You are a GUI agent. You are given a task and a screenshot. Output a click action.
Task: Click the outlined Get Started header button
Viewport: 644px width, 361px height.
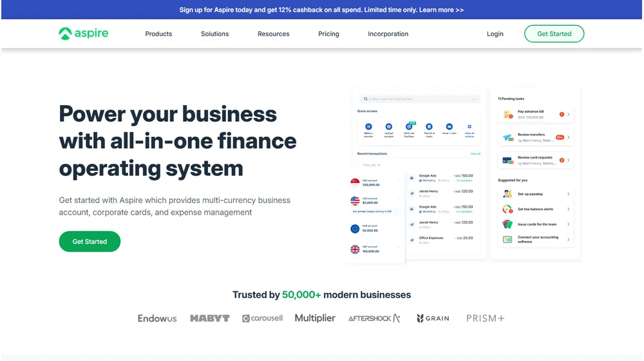554,34
